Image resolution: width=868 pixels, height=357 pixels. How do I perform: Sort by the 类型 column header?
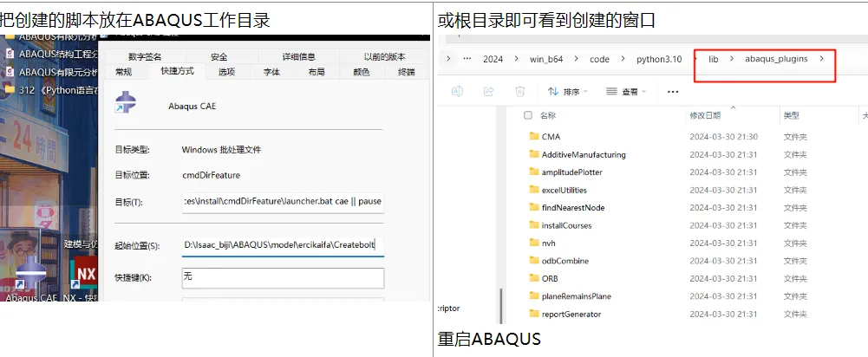pos(791,115)
